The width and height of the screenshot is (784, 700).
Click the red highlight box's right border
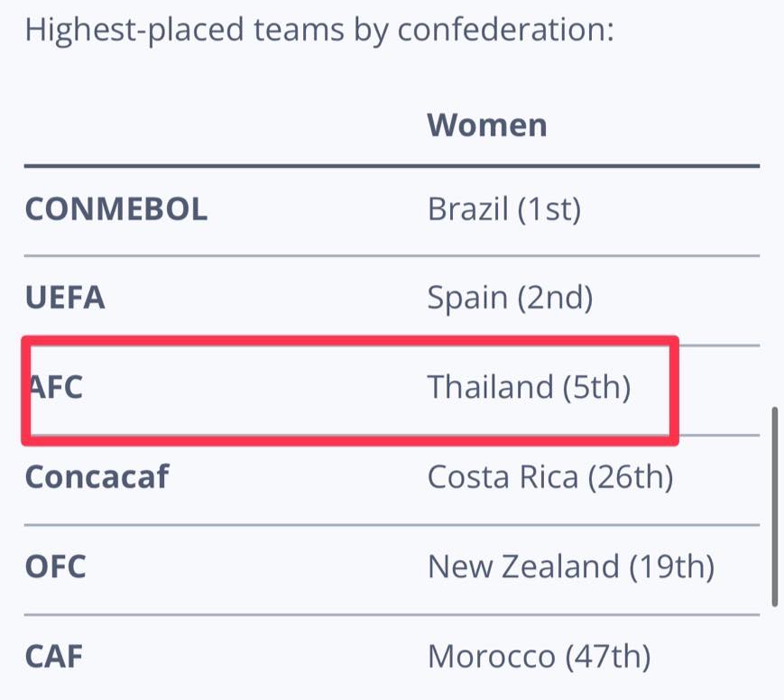[674, 390]
